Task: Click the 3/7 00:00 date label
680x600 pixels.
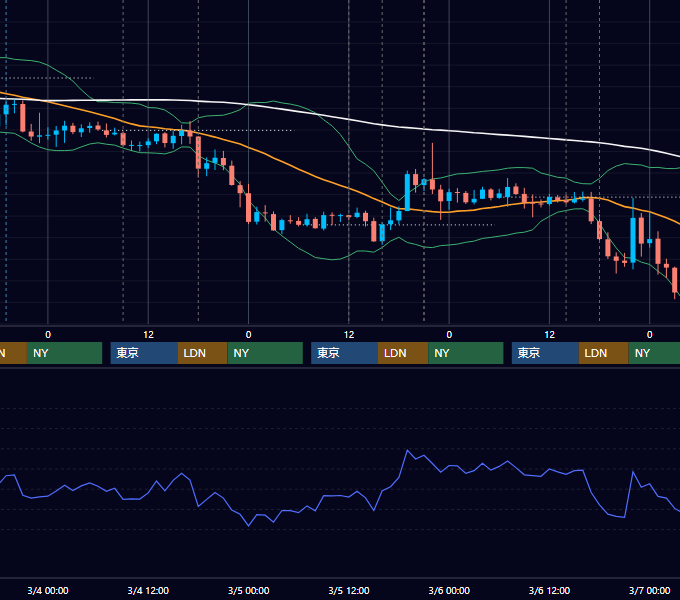Action: (x=650, y=590)
